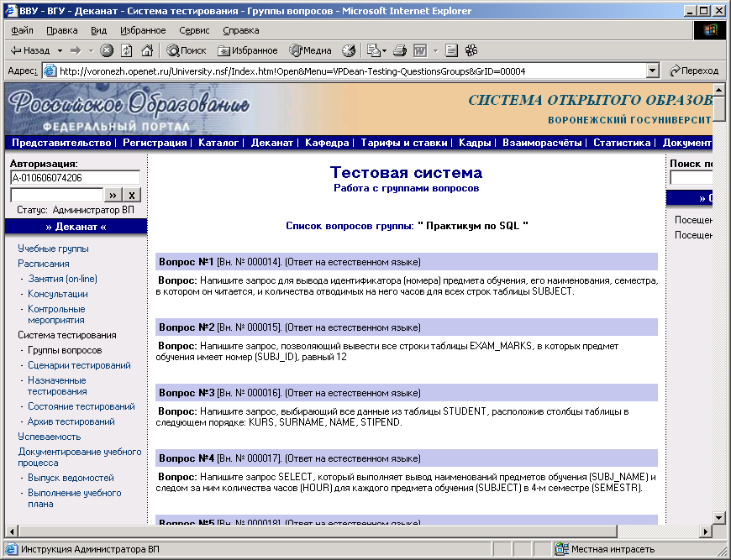Open the Статистика navigation tab
Viewport: 731px width, 560px height.
coord(622,143)
